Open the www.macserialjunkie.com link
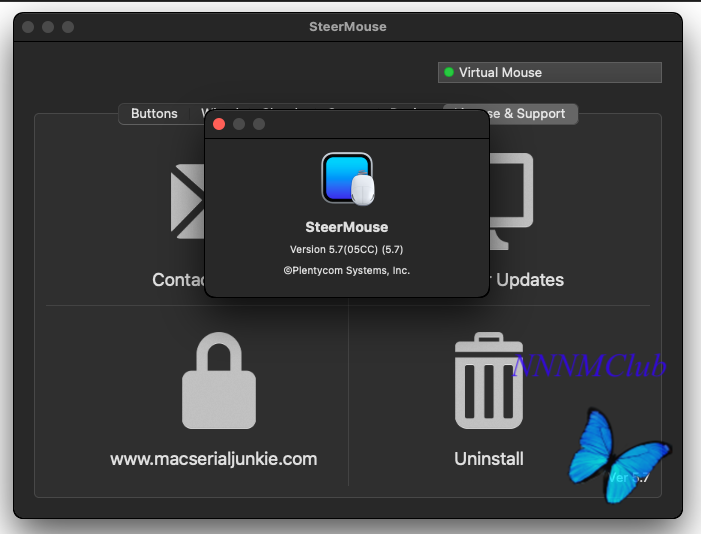Viewport: 701px width, 534px height. (x=214, y=459)
